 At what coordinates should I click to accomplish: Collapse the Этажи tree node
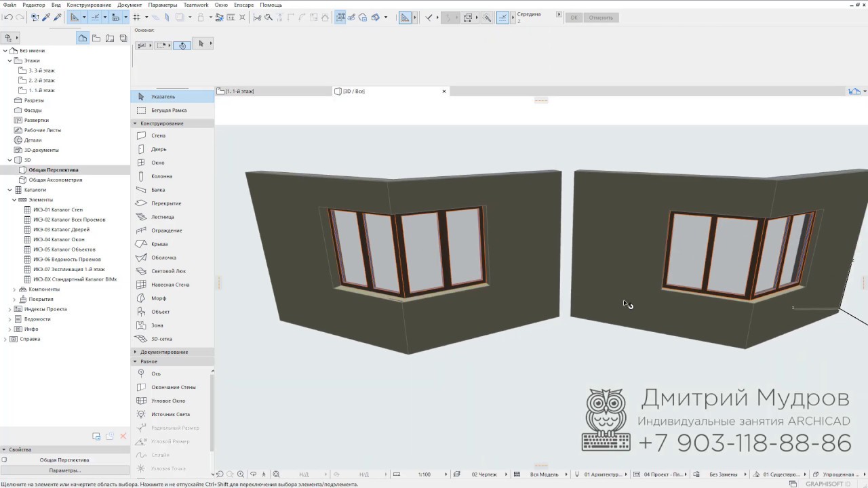pyautogui.click(x=9, y=60)
